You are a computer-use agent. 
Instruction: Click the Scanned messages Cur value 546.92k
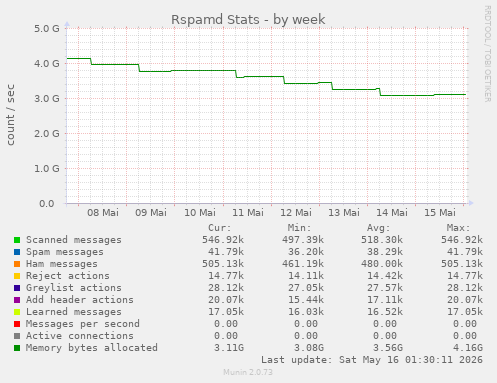click(223, 240)
